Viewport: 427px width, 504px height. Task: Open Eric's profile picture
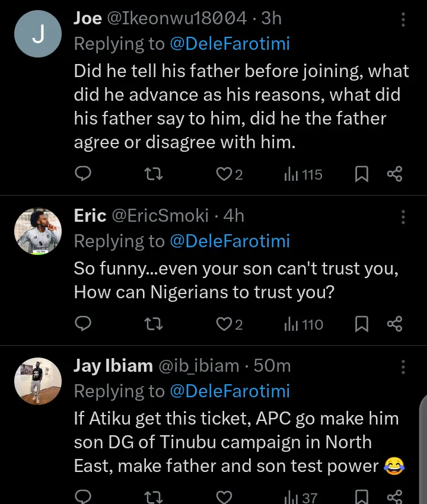38,231
